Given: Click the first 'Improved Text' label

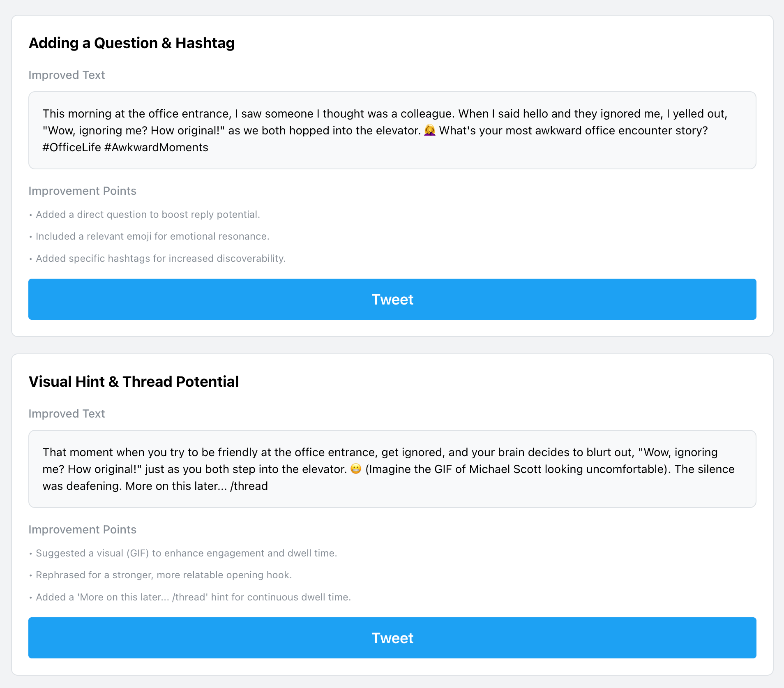Looking at the screenshot, I should pyautogui.click(x=67, y=75).
